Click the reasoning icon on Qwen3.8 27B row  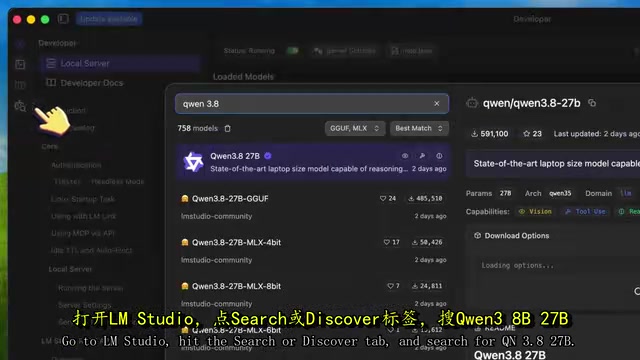(439, 156)
